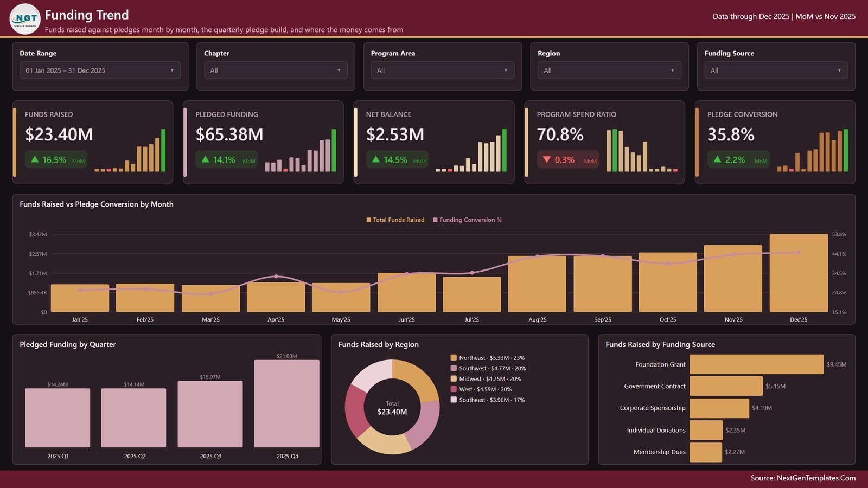Click the Pledged Funding by Quarter title

click(68, 344)
